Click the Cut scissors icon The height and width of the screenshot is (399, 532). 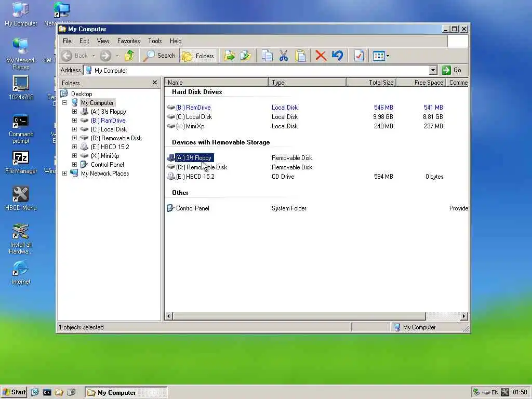pyautogui.click(x=284, y=56)
